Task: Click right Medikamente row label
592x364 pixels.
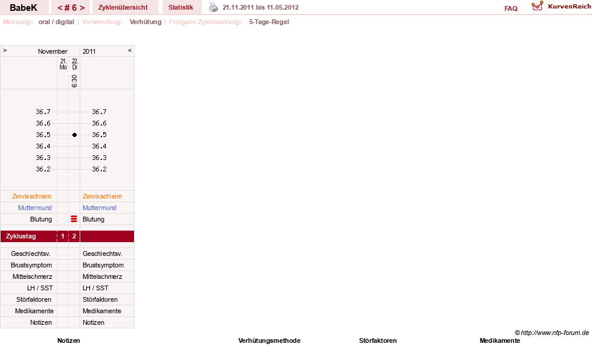Action: pyautogui.click(x=102, y=311)
